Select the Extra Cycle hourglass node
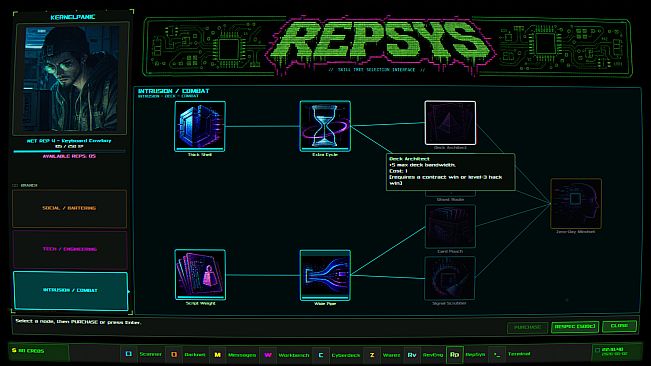 (x=325, y=126)
